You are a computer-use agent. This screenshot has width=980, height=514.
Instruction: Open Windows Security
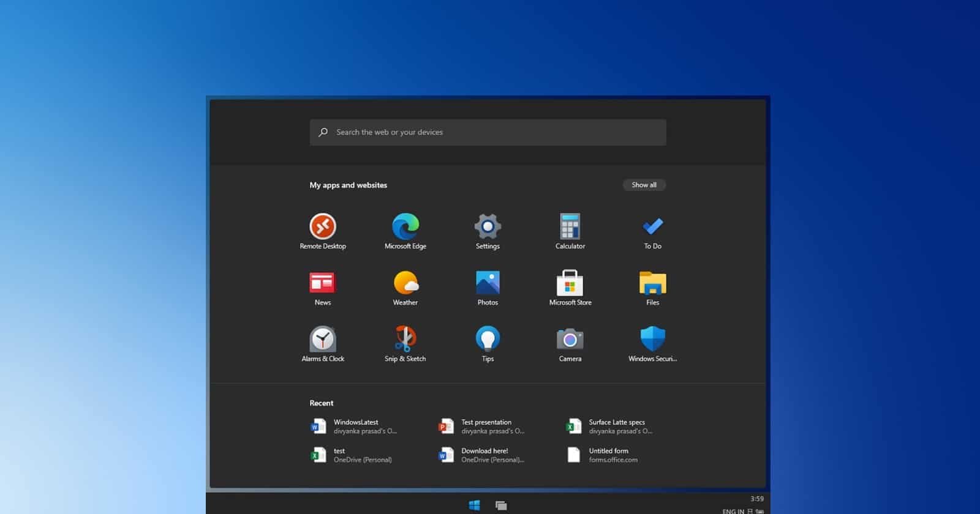pos(653,345)
